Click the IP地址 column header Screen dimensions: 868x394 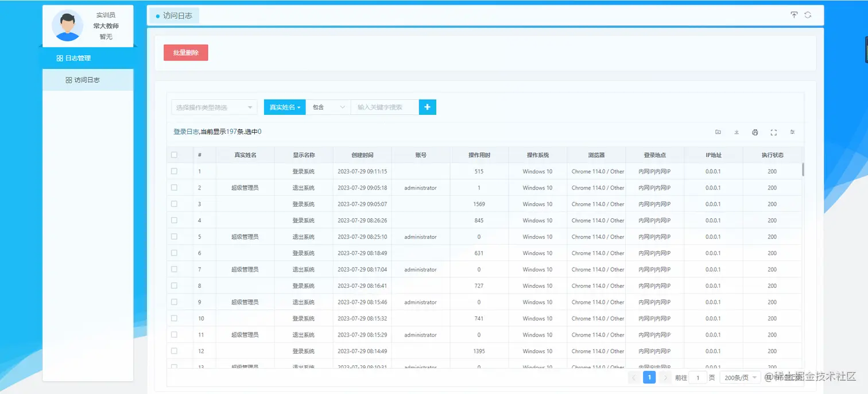714,155
